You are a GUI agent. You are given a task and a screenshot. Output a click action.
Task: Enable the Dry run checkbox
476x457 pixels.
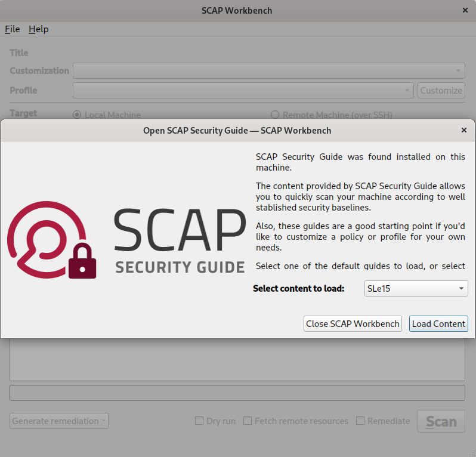pyautogui.click(x=200, y=421)
